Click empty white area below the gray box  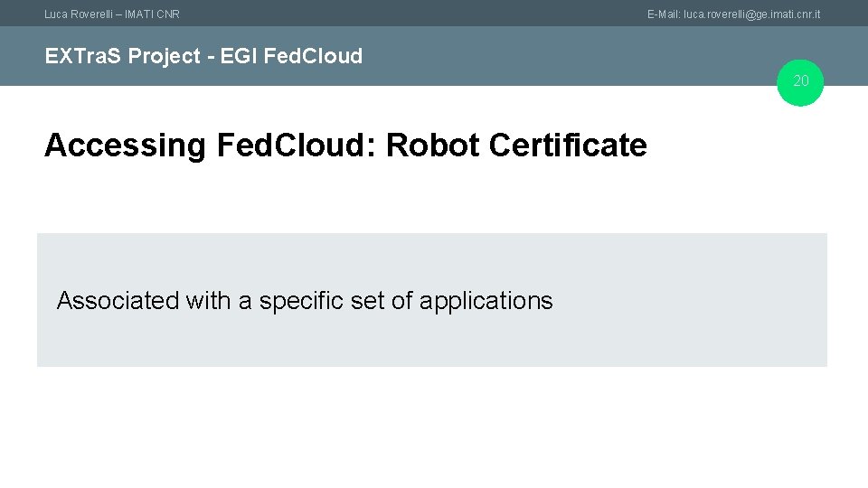pos(434,427)
